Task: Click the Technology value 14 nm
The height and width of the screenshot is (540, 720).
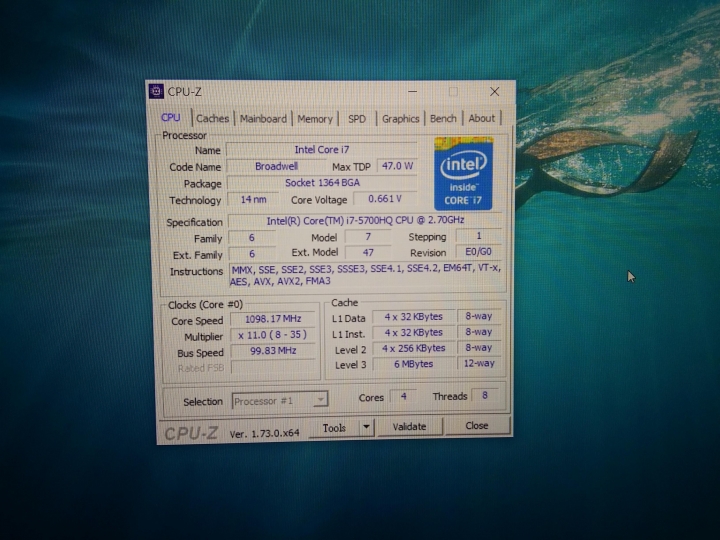Action: click(253, 200)
